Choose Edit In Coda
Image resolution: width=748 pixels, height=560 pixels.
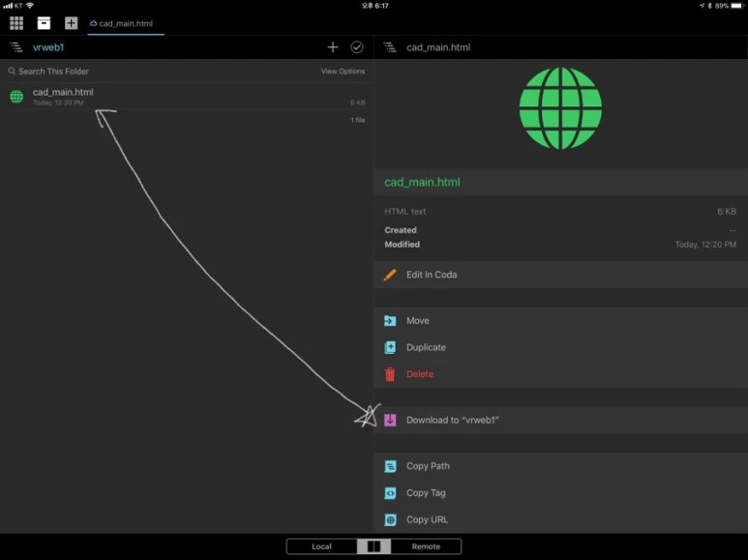click(560, 275)
